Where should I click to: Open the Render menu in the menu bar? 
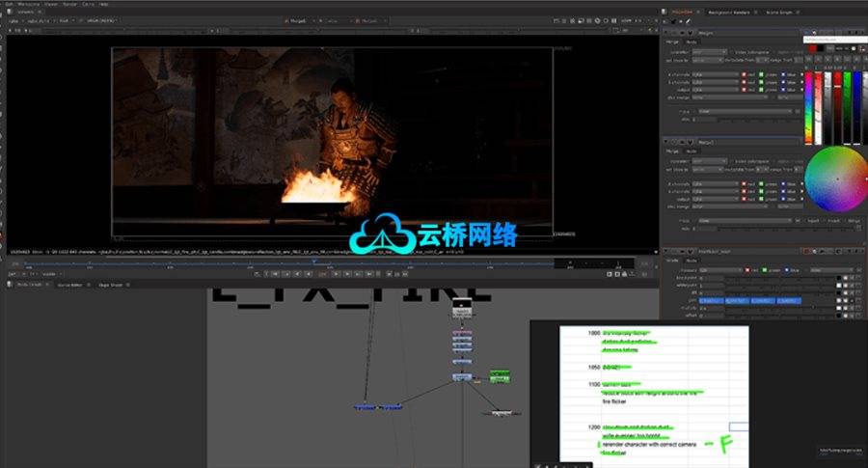pos(69,4)
